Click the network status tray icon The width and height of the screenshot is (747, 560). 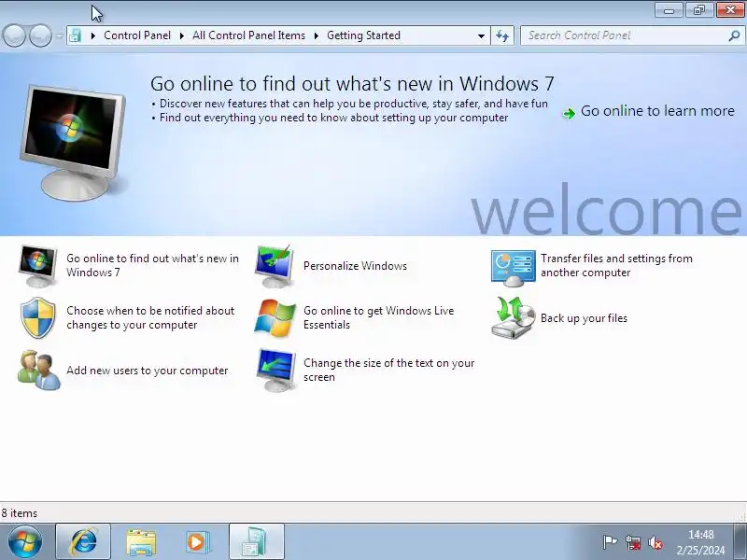[x=633, y=542]
